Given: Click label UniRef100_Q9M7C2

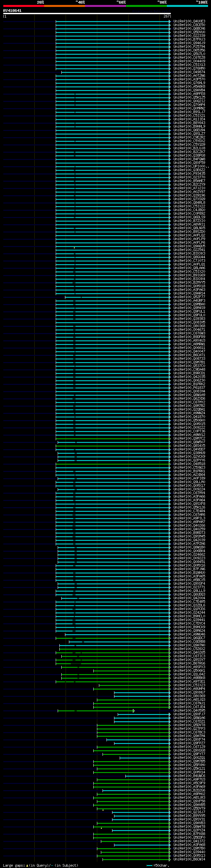Looking at the screenshot, I should coord(189,438).
